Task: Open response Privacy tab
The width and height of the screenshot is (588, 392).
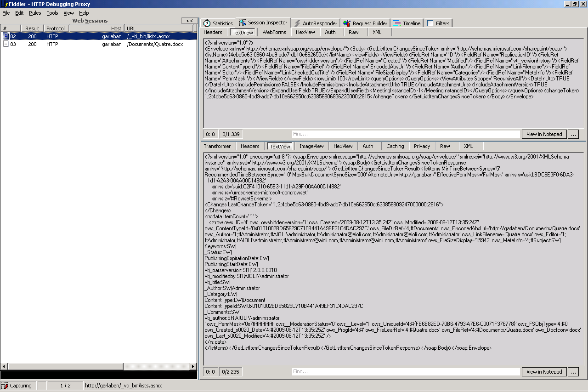Action: (422, 146)
